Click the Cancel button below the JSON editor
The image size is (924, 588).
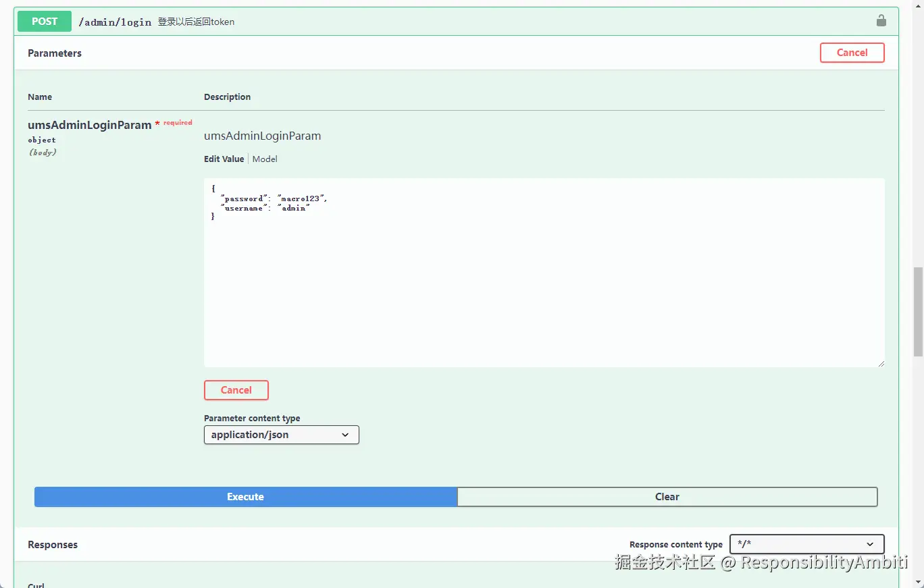point(236,390)
